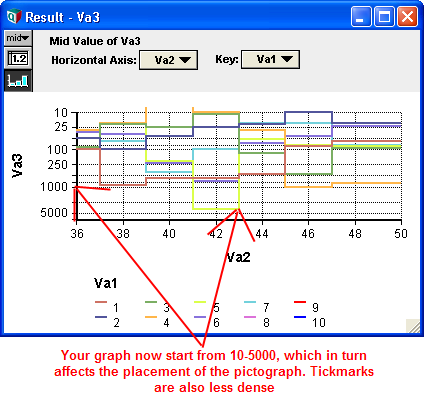Click the x-axis tick label '40'
This screenshot has height=399, width=424.
[x=169, y=234]
